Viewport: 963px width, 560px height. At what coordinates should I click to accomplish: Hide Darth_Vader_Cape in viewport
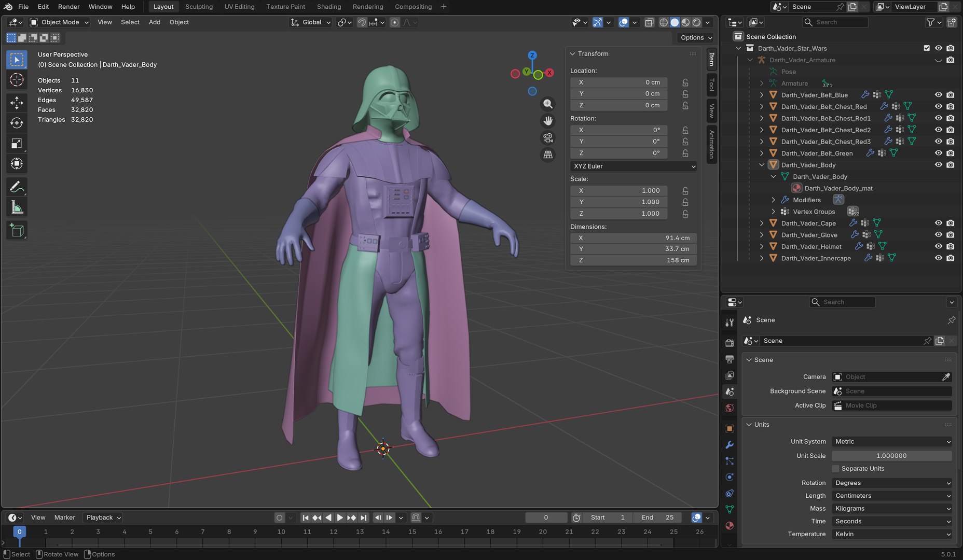[x=939, y=223]
